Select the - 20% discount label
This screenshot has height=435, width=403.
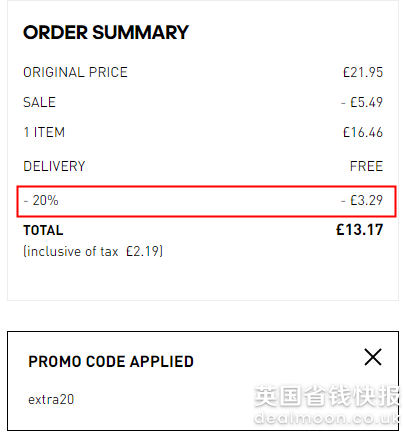pyautogui.click(x=41, y=200)
